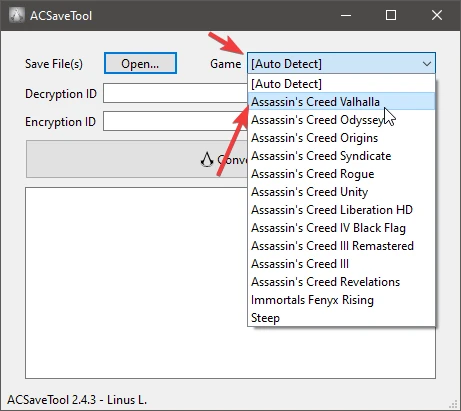Viewport: 461px width, 411px height.
Task: Pick Immortals Fenyx Rising from list
Action: pyautogui.click(x=341, y=300)
